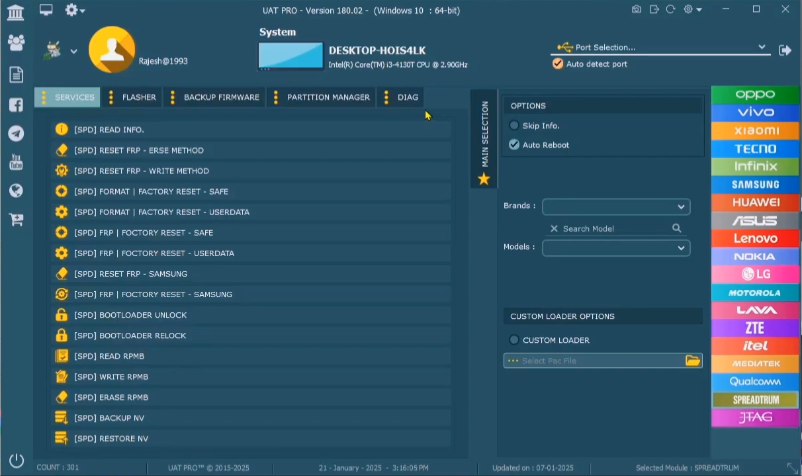
Task: Click [SPD] FRP | FOCTORY RESET - USERDATA text
Action: click(154, 253)
